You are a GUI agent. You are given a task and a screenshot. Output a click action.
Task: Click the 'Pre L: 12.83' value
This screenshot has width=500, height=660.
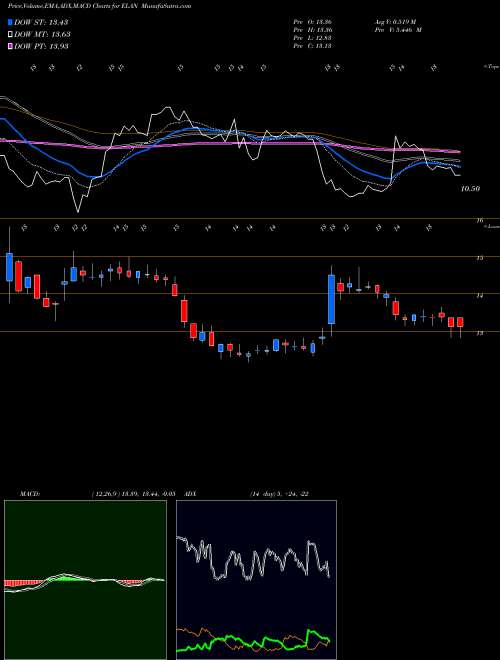[x=312, y=38]
